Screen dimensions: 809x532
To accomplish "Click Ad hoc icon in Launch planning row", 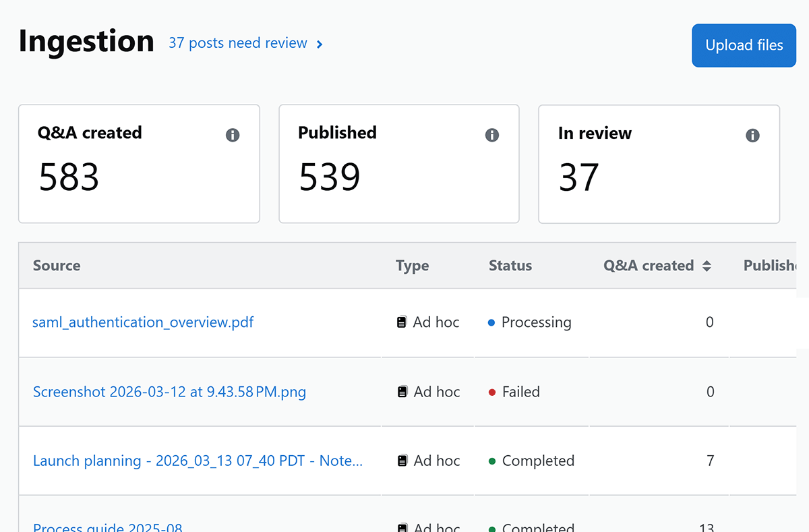I will tap(402, 461).
